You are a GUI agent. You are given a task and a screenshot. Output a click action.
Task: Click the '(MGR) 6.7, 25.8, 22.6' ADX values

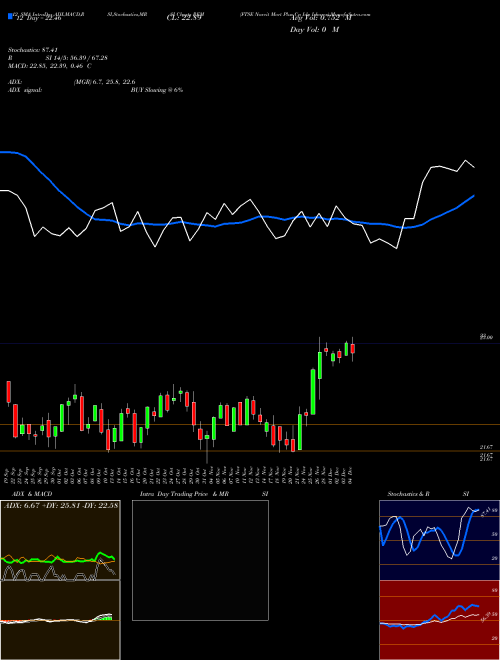pyautogui.click(x=104, y=82)
